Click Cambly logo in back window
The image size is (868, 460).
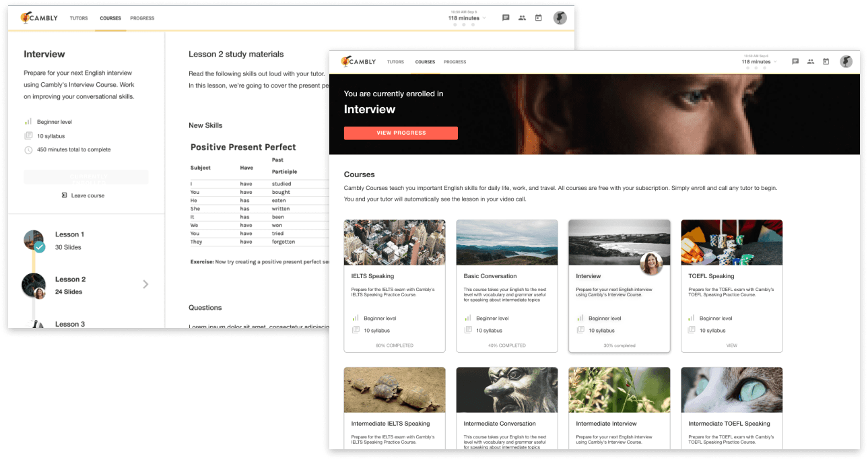39,18
